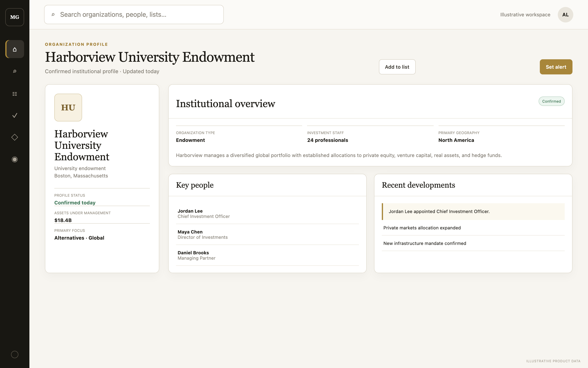Click the concentric circle icon in sidebar

pos(14,159)
